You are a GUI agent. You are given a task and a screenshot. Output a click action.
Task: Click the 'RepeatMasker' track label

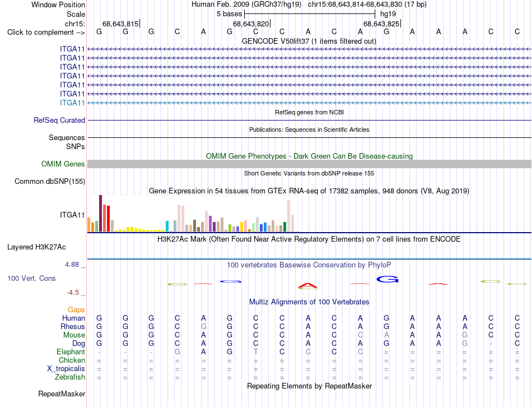click(62, 394)
